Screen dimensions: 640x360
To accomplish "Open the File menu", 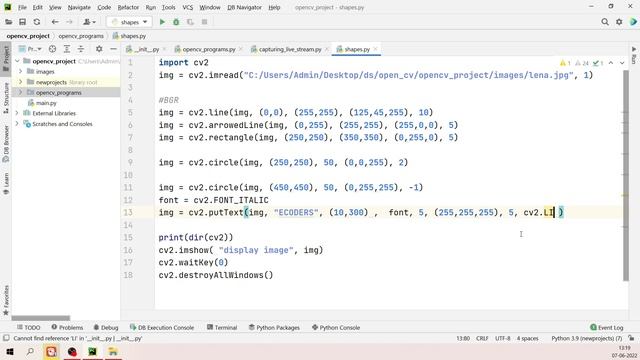I will (22, 7).
